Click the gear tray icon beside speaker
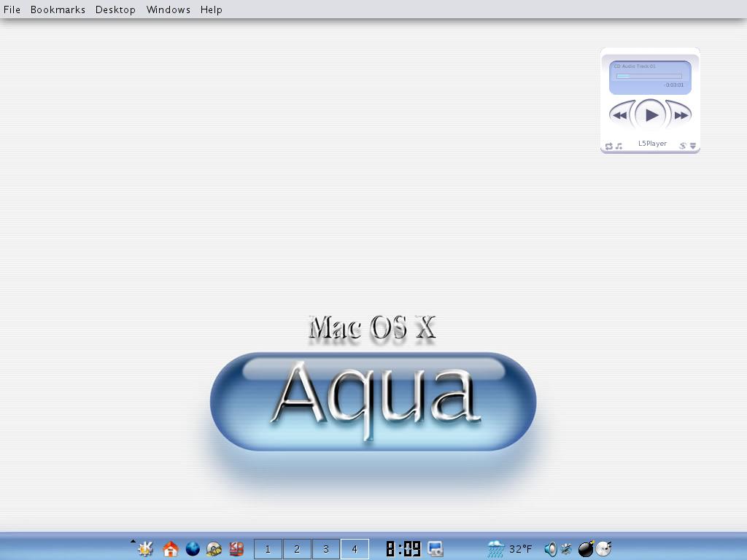The image size is (747, 560). click(566, 549)
